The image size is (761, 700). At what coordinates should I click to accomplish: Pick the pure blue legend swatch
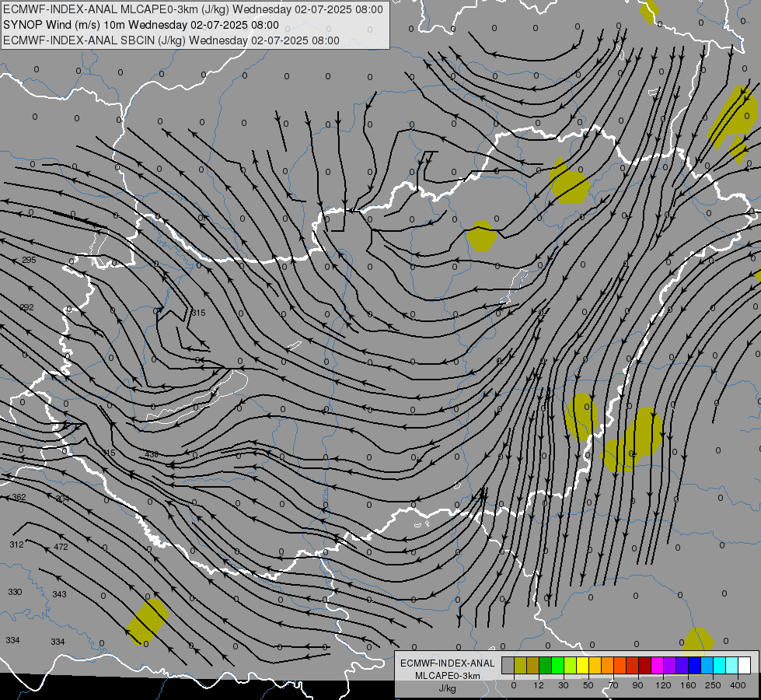coord(694,665)
